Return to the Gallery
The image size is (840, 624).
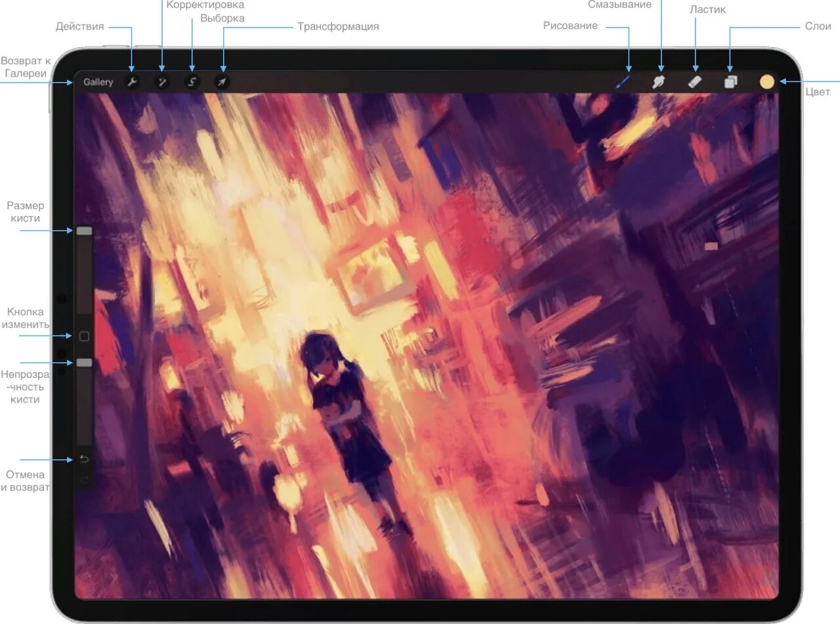(98, 82)
